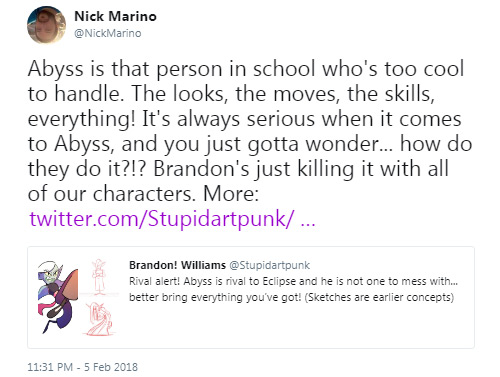
Task: Click the 5 Feb 2018 date
Action: (x=111, y=367)
